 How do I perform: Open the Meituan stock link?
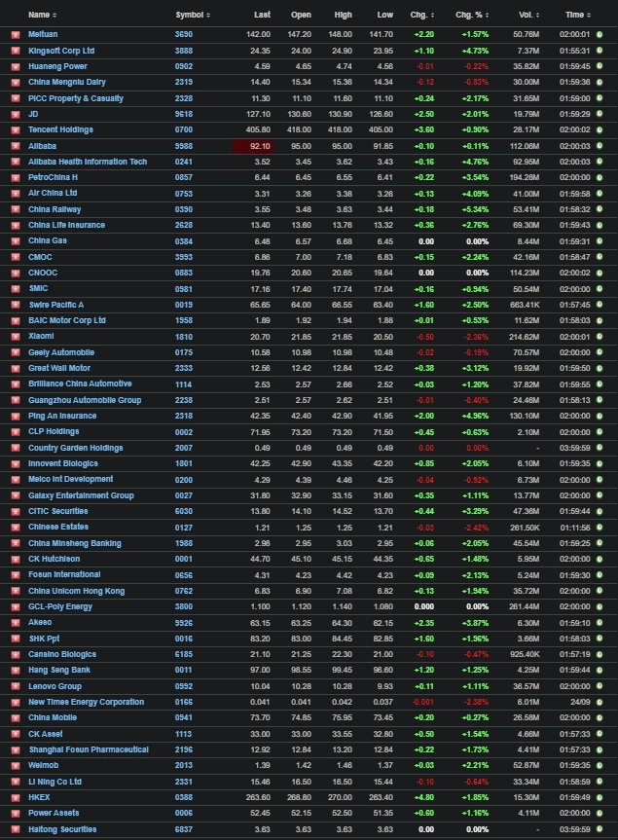click(x=43, y=34)
